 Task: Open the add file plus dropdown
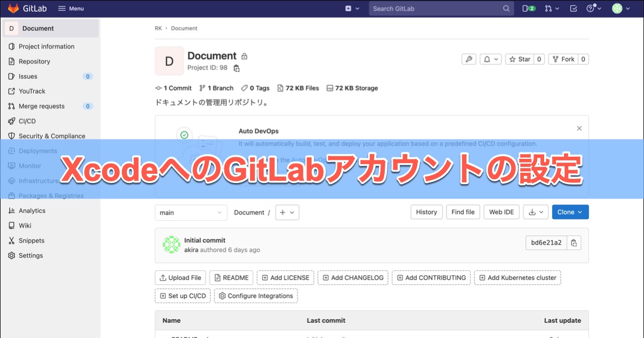(x=287, y=212)
